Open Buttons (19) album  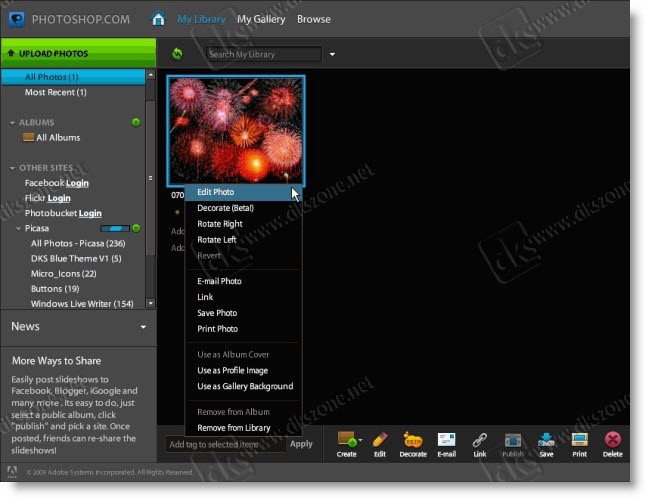point(55,289)
